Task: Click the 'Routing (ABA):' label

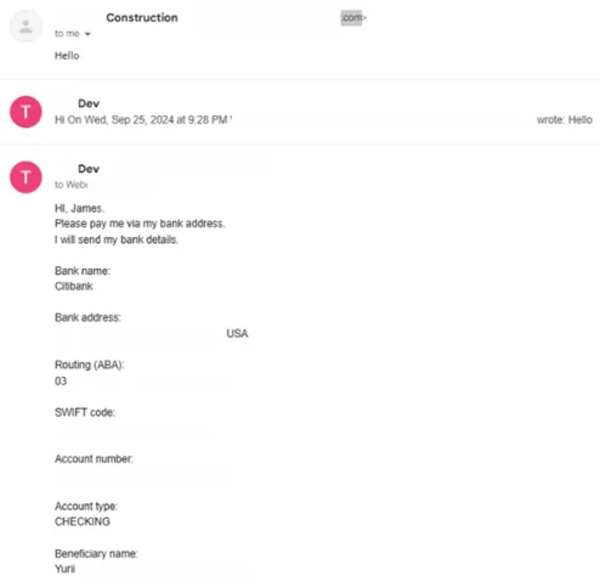Action: point(90,365)
